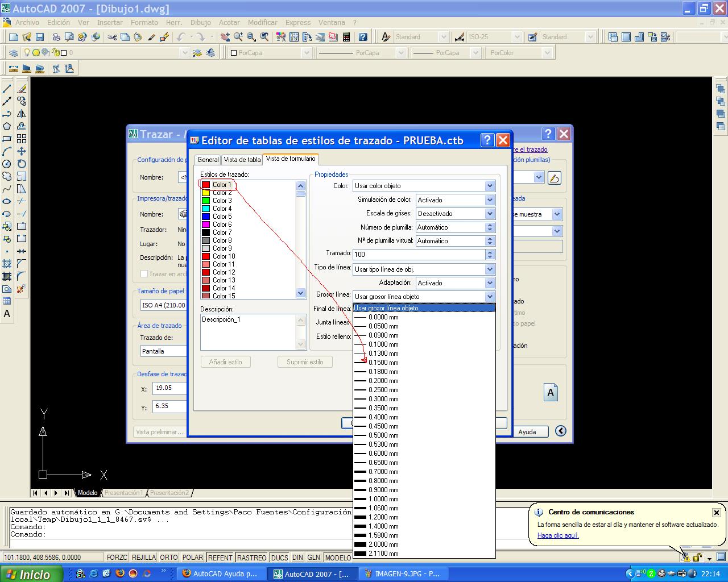This screenshot has width=728, height=582.
Task: Select the Spline curve tool
Action: pos(7,189)
